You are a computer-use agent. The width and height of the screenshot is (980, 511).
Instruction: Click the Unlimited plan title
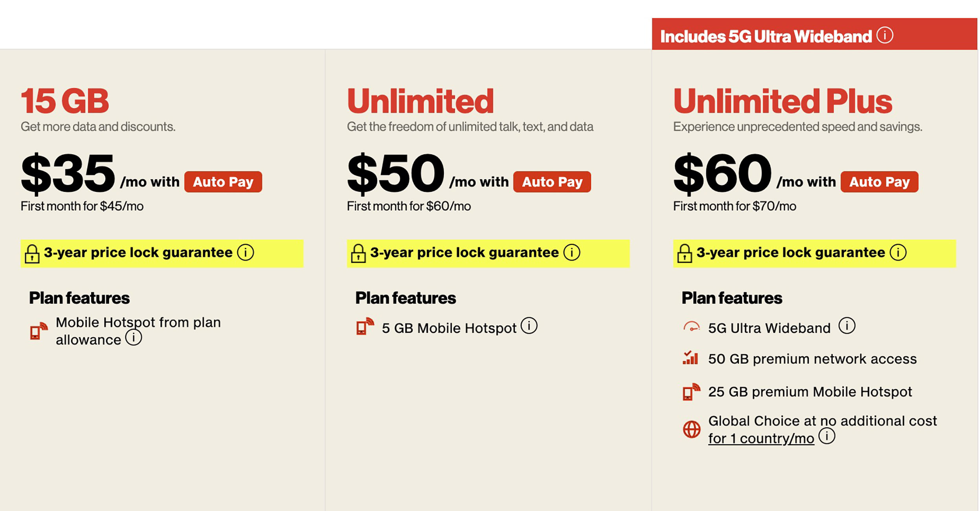click(420, 101)
